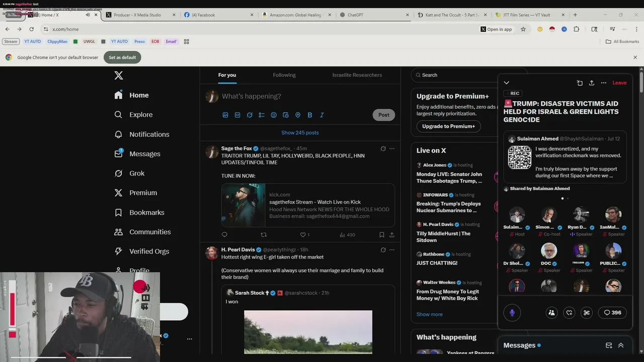Apply italic formatting in composer
This screenshot has height=362, width=644.
322,115
